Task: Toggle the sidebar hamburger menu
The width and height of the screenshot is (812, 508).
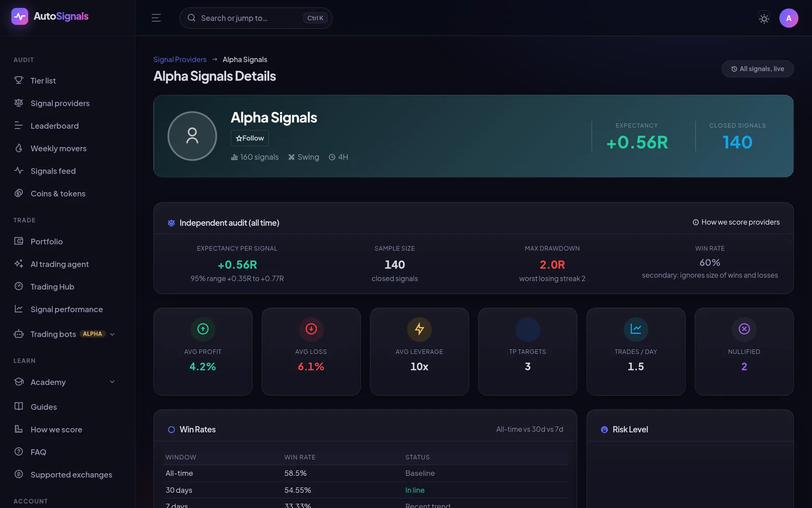Action: (x=156, y=18)
